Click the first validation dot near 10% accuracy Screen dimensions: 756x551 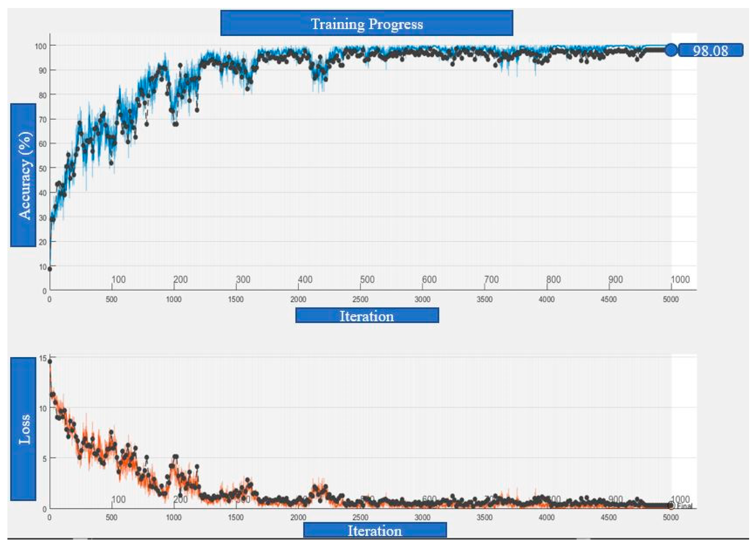[50, 269]
